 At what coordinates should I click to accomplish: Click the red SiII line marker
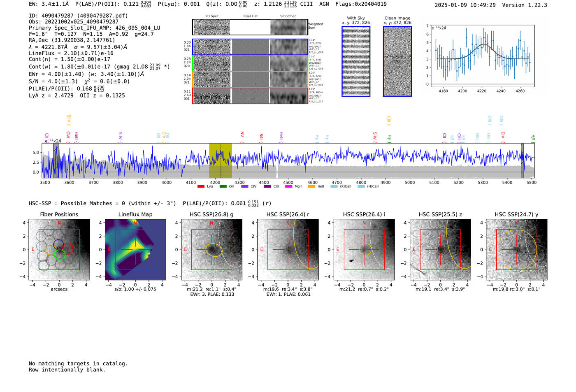click(x=261, y=138)
